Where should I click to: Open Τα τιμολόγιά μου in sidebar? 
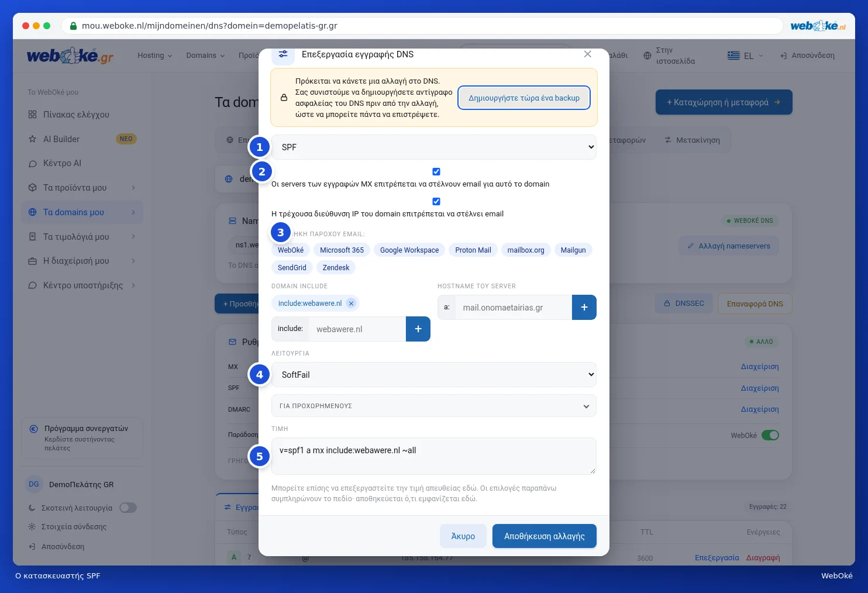[82, 237]
